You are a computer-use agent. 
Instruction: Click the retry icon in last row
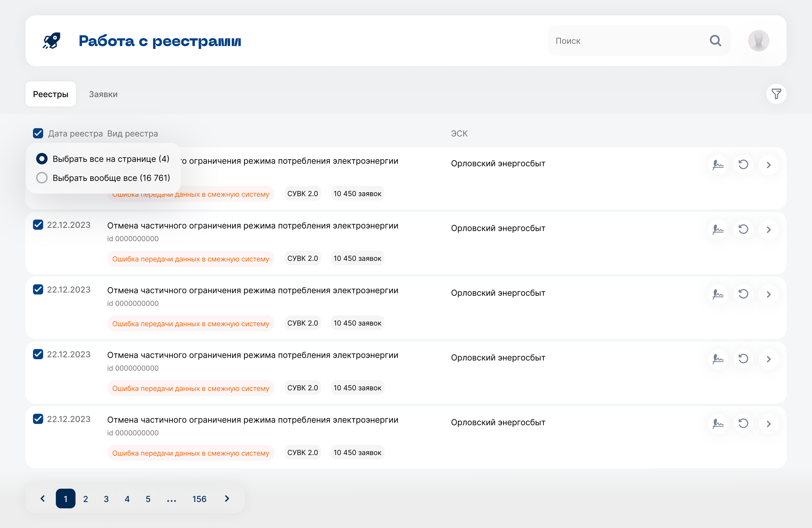click(x=743, y=423)
